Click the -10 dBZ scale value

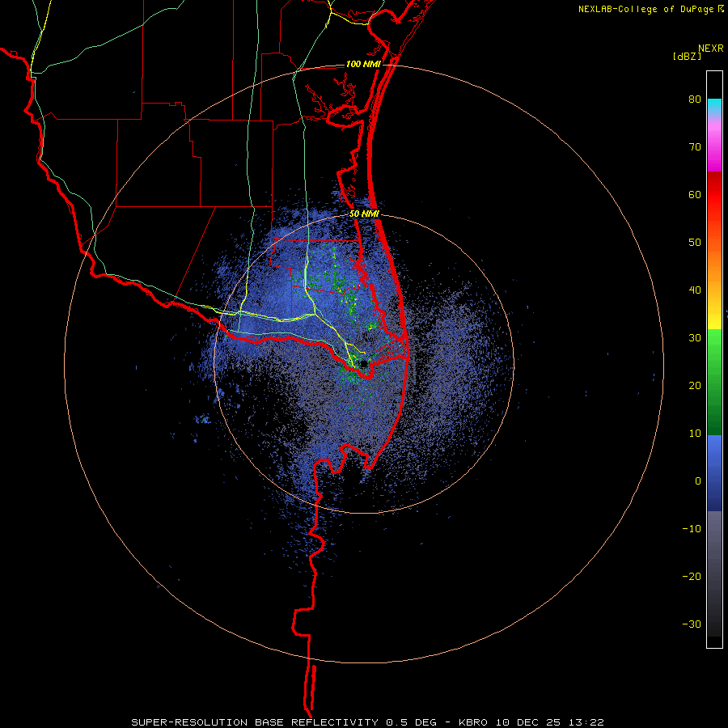coord(692,529)
